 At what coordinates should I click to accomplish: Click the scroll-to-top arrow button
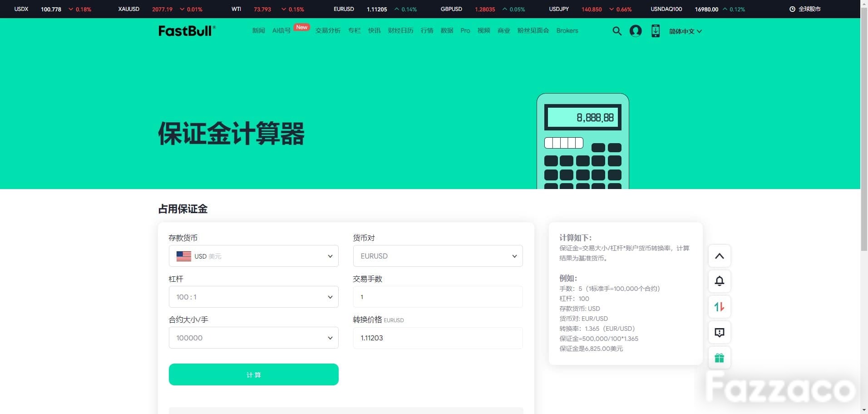coord(720,256)
